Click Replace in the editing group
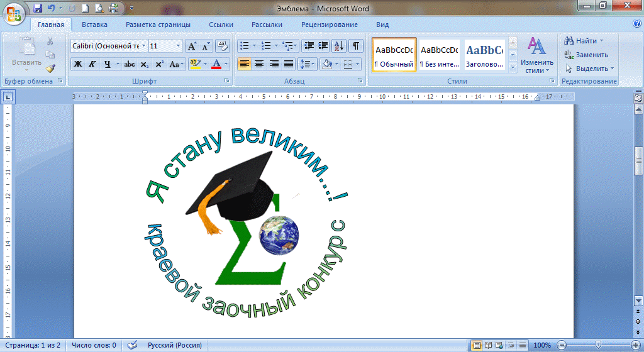644x352 pixels. 586,55
